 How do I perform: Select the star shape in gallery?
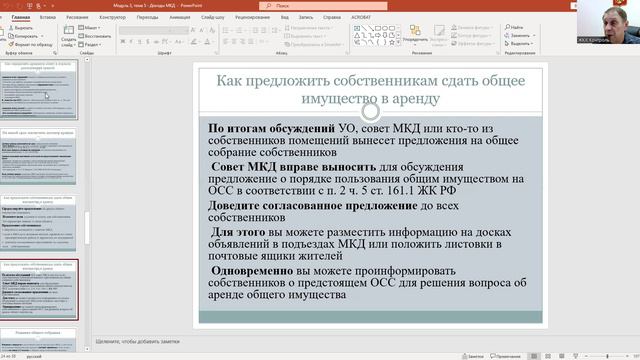tap(392, 42)
